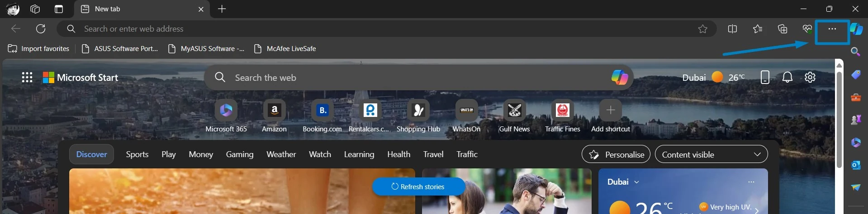Viewport: 868px width, 214px height.
Task: Switch to the Travel tab
Action: tap(433, 154)
